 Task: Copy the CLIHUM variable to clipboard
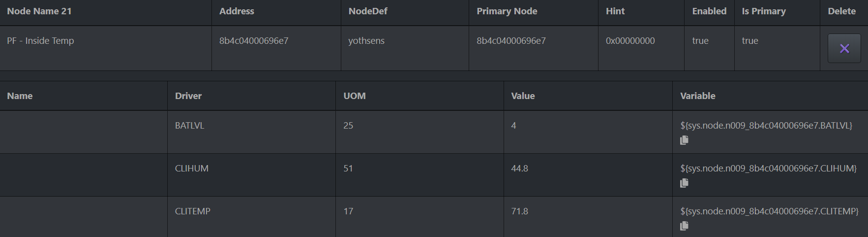(684, 183)
